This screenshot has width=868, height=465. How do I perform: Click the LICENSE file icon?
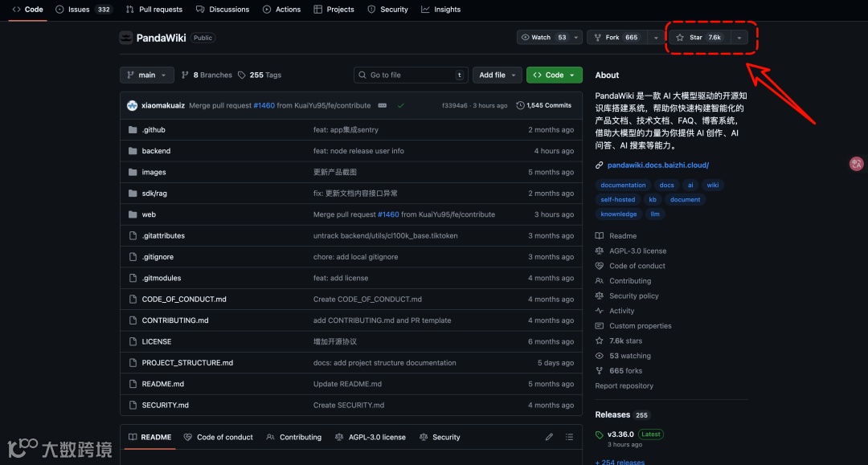click(x=133, y=341)
